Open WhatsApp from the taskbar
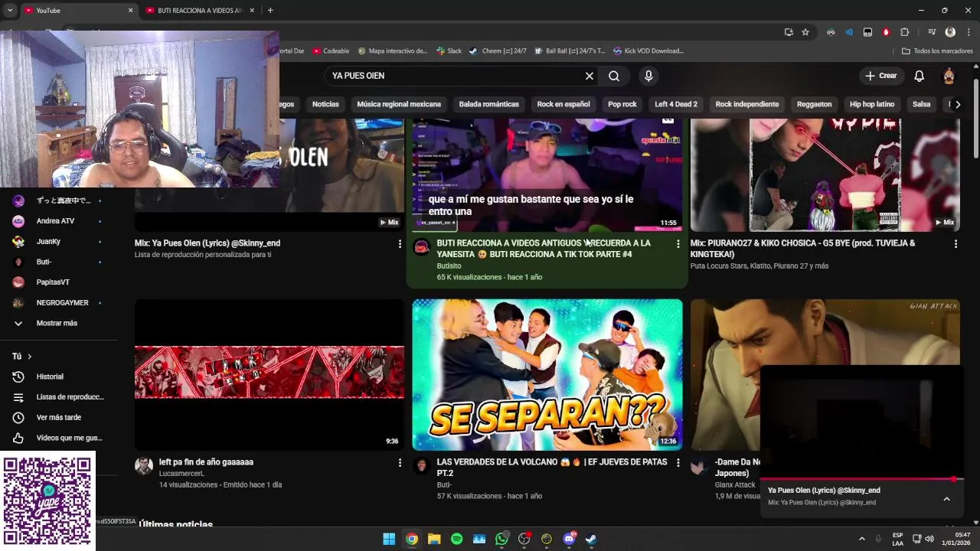 501,539
